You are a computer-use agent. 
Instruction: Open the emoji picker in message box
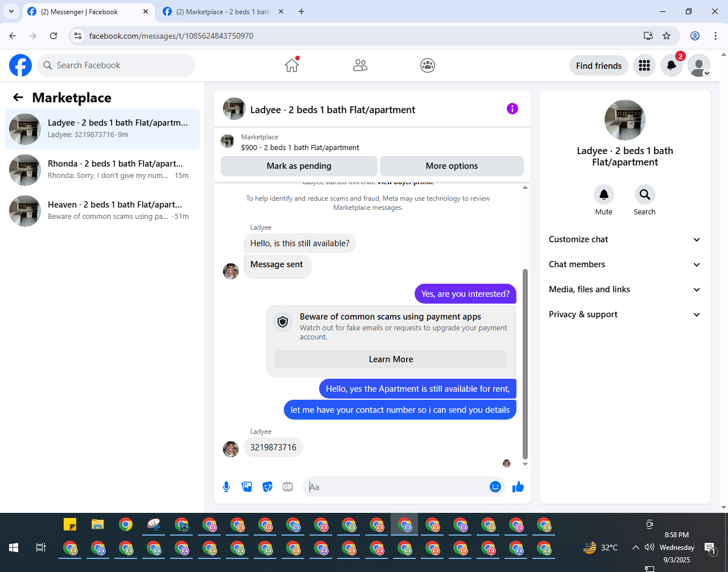point(495,487)
